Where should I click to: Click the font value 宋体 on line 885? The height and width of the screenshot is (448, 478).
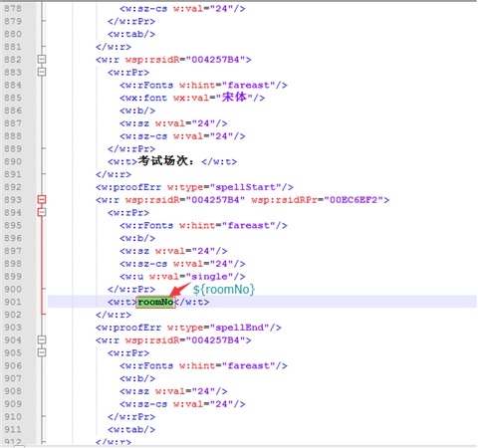234,98
